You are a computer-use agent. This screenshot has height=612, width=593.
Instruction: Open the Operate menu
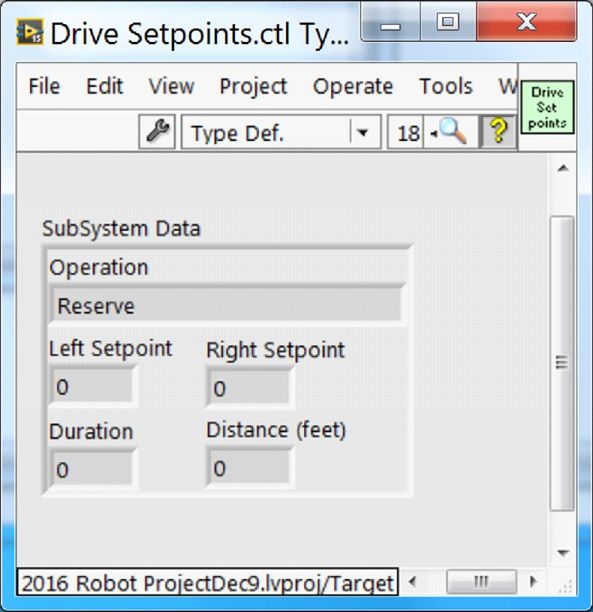coord(353,86)
